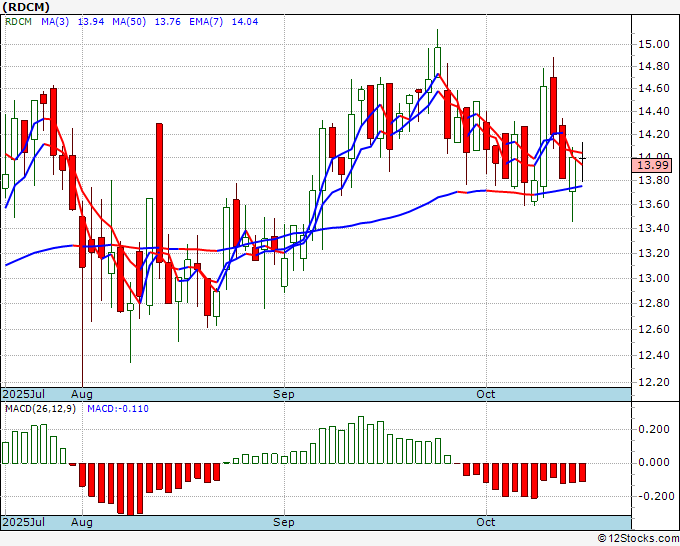Click the 15.00 price axis label
The height and width of the screenshot is (546, 680).
pos(654,44)
